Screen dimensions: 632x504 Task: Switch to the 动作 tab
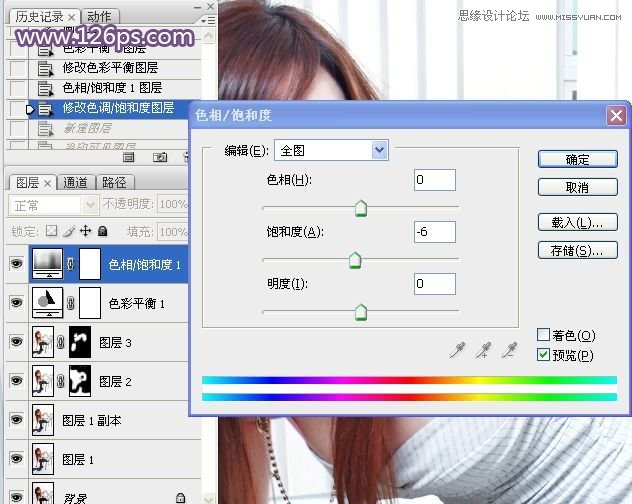[99, 17]
